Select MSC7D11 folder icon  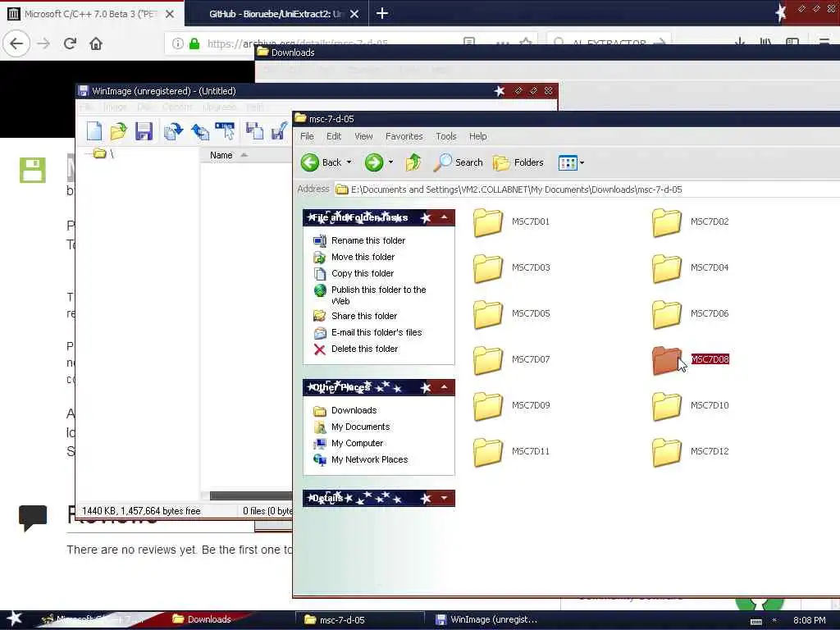coord(488,452)
